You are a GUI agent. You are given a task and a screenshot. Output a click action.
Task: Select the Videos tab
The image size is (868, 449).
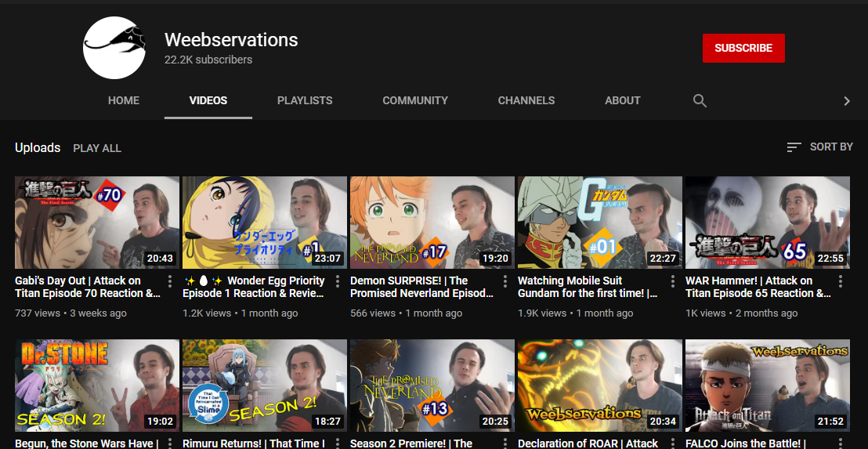click(208, 101)
